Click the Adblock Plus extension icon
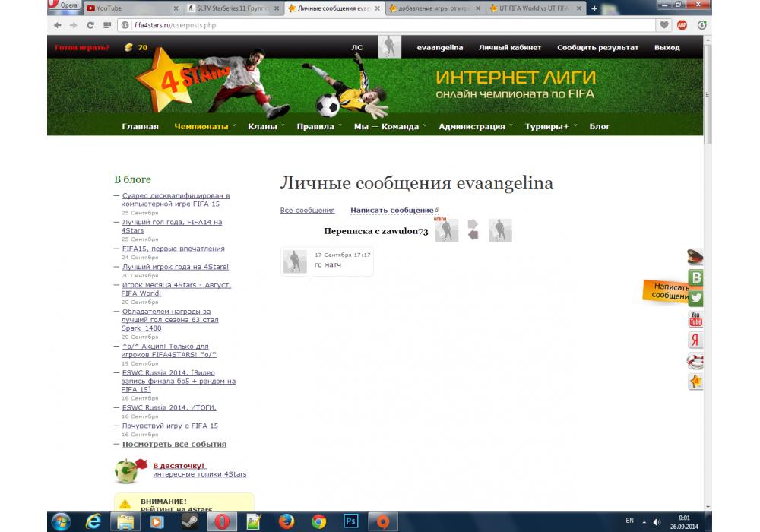The height and width of the screenshot is (532, 760). click(x=682, y=24)
